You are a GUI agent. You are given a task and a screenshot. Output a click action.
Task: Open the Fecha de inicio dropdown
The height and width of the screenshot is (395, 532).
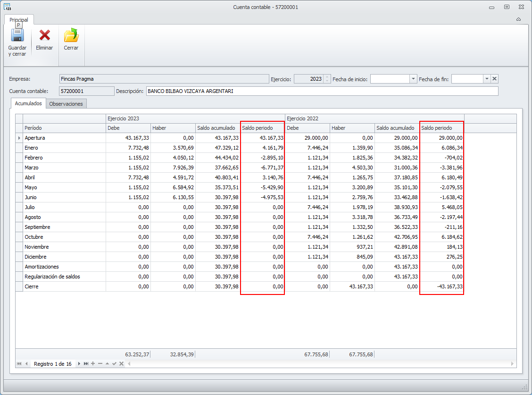(413, 79)
